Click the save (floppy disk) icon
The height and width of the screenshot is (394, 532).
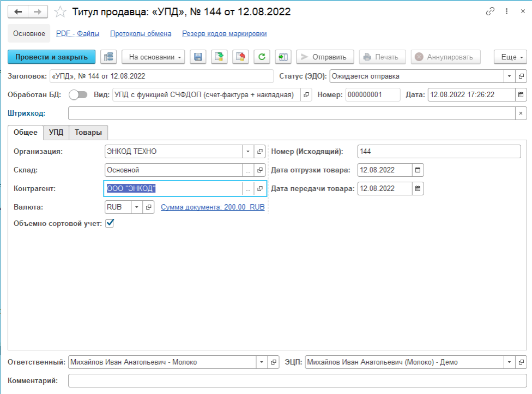(x=198, y=57)
